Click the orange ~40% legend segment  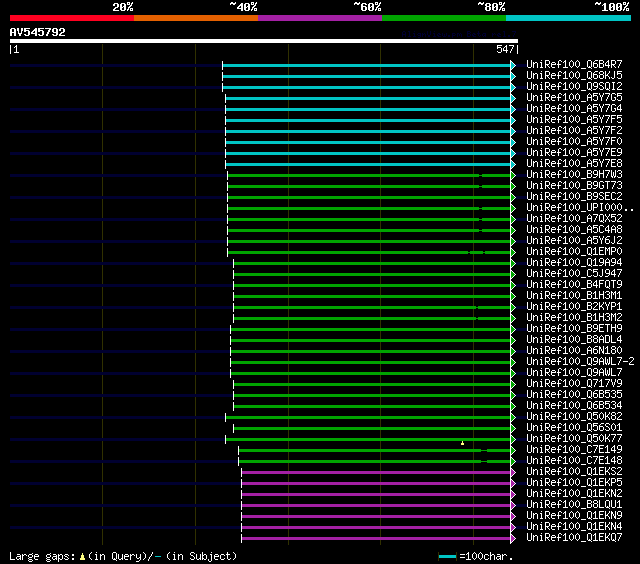[x=196, y=18]
